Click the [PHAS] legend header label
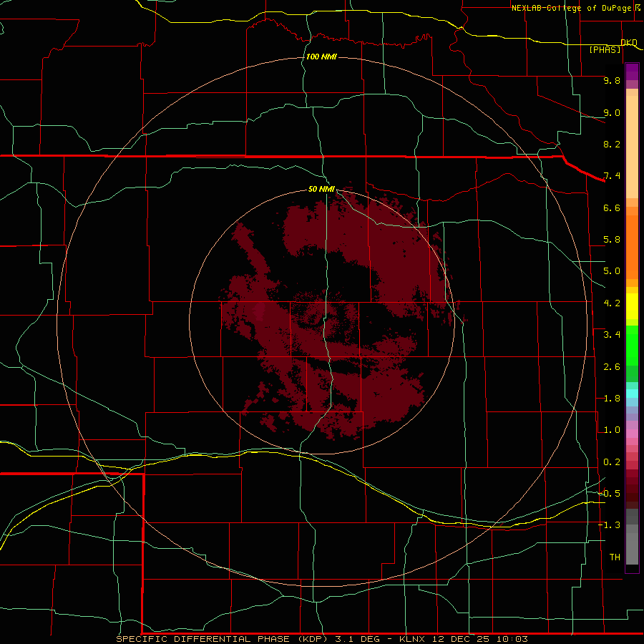The height and width of the screenshot is (644, 644). 605,49
